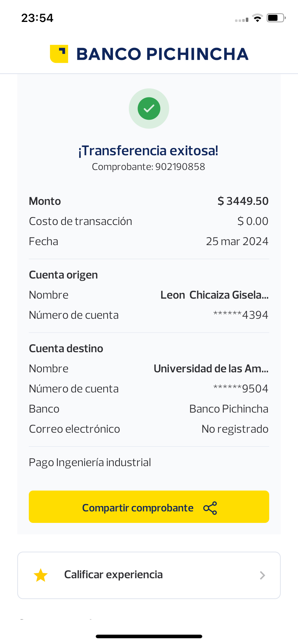Tap the BANCO PICHINCHA header title
Viewport: 298px width, 644px height.
coord(162,54)
